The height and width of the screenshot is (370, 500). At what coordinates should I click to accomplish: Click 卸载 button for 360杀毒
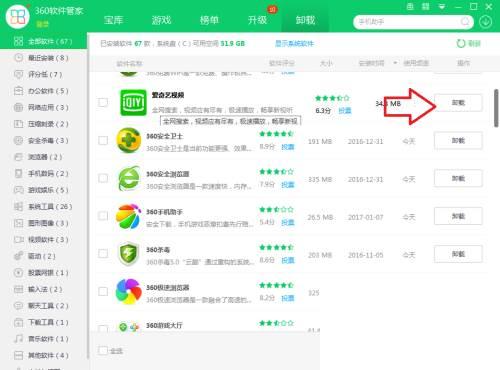458,254
